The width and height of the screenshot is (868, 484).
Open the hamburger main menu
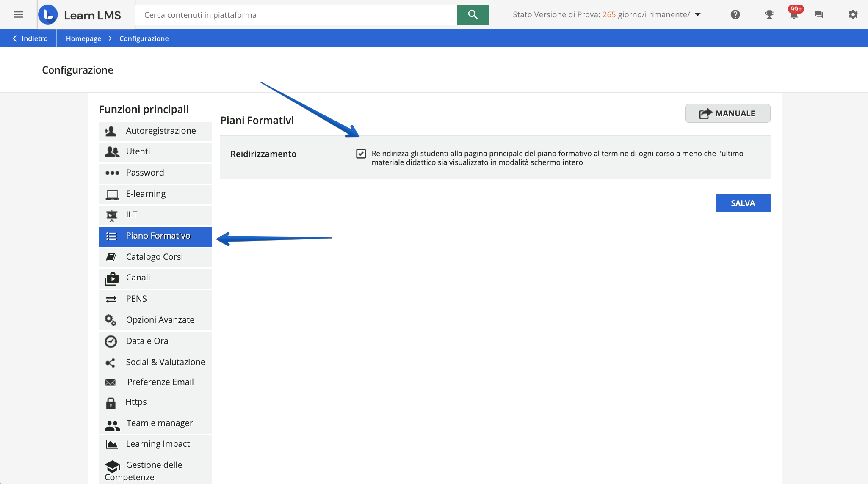(18, 15)
